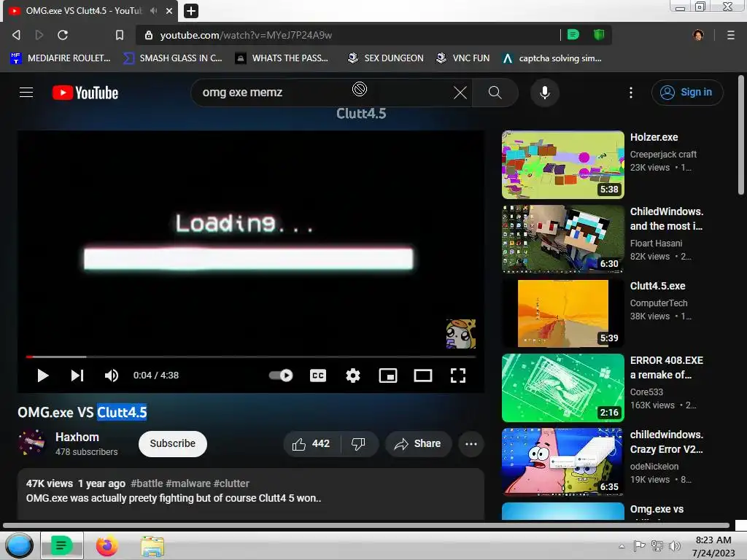The height and width of the screenshot is (560, 747).
Task: Click the #clutter hashtag
Action: click(x=231, y=483)
